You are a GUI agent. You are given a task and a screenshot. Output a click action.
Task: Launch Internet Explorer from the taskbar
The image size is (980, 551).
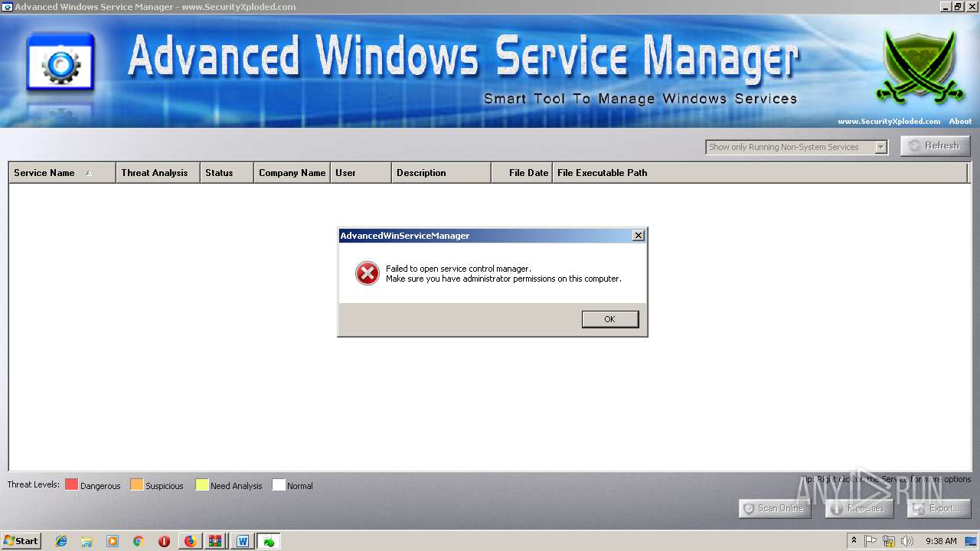61,541
